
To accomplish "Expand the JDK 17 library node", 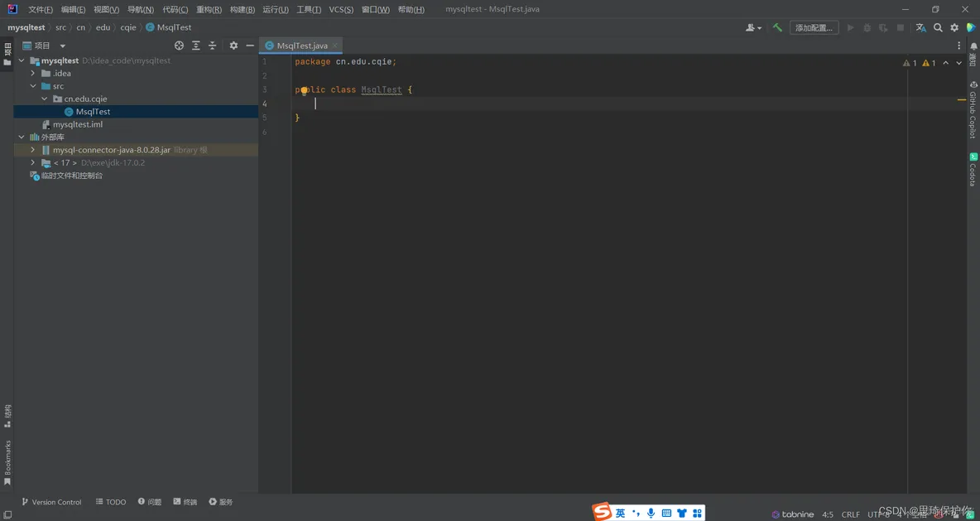I will click(32, 162).
